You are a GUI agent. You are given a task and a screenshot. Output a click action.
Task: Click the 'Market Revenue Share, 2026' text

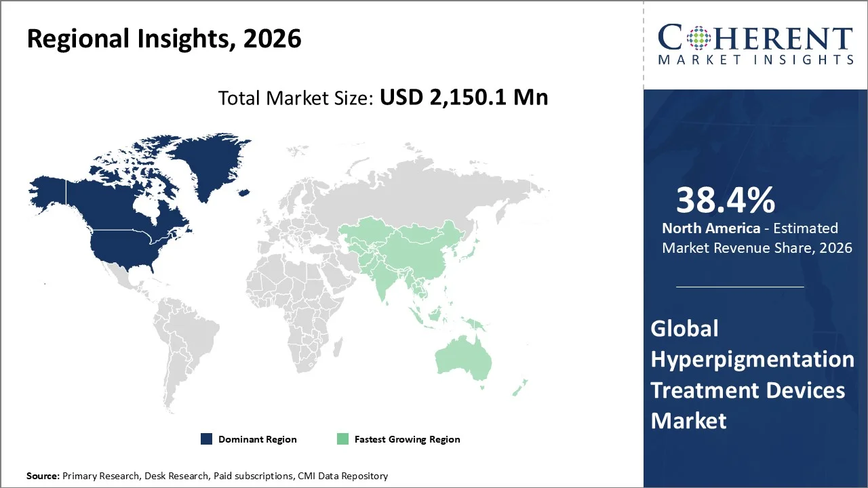(757, 248)
